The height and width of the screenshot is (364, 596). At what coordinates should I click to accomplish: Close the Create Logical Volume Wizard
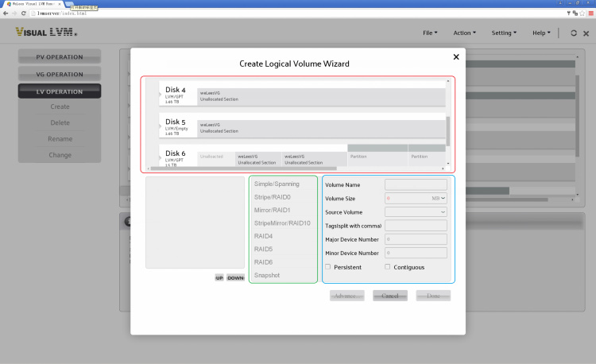[455, 57]
